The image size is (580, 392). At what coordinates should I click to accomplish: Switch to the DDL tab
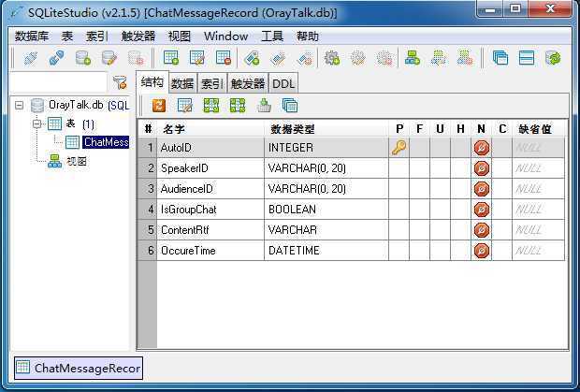[283, 83]
